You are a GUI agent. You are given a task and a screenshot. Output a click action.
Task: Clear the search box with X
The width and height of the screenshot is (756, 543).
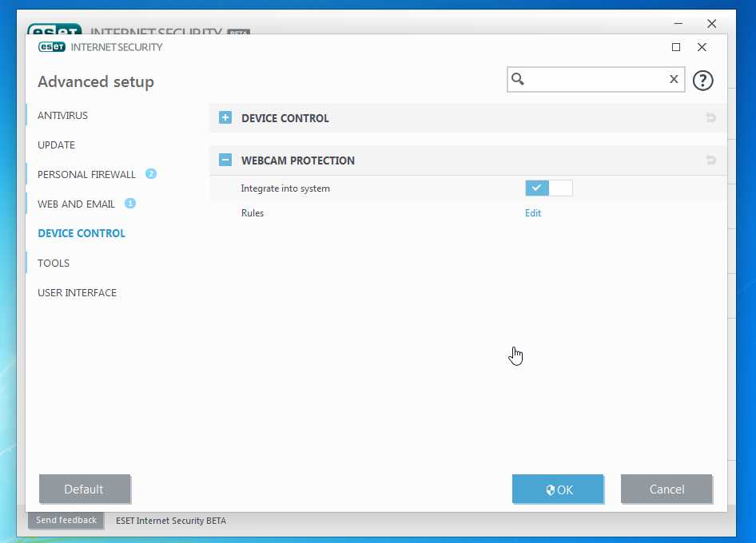[674, 79]
